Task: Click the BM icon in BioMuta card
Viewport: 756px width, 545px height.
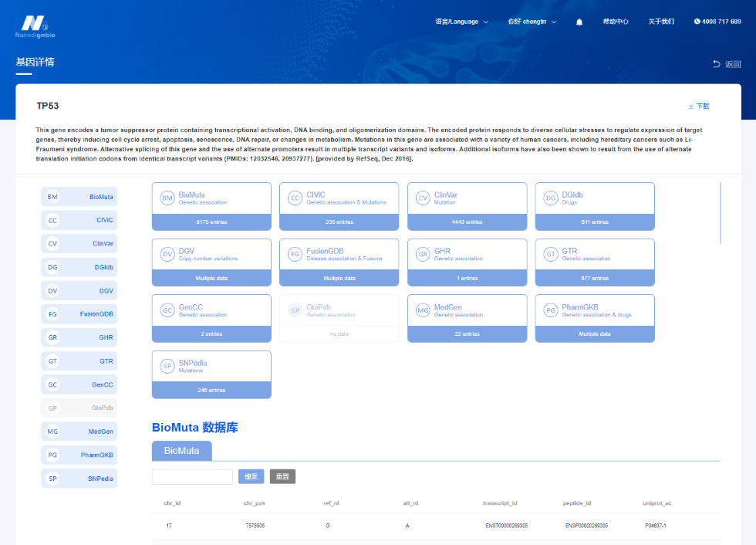Action: point(167,198)
